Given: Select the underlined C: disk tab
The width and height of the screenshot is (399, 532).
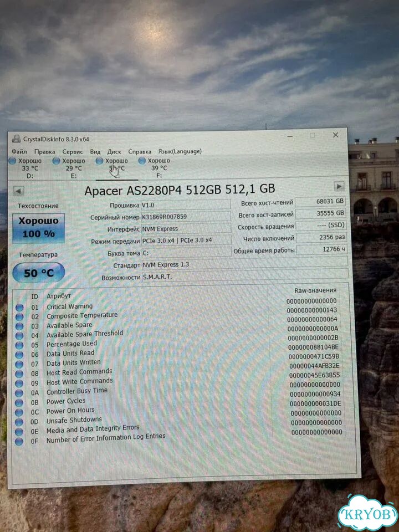Looking at the screenshot, I should (116, 168).
